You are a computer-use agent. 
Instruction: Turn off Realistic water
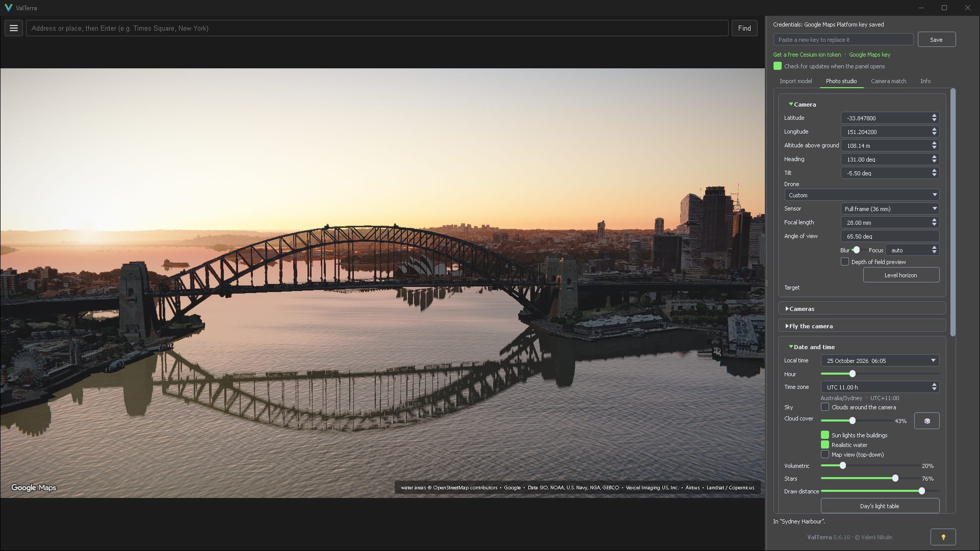(x=825, y=445)
